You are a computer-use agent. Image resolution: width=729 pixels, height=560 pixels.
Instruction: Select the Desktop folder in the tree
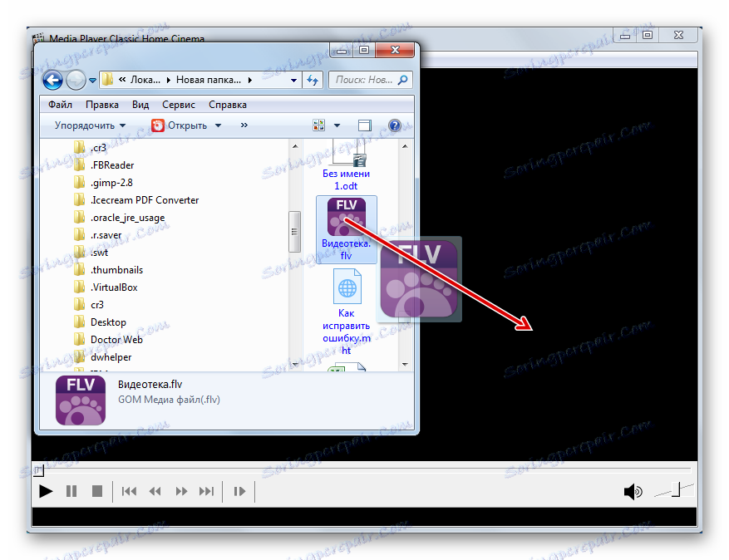(x=108, y=322)
